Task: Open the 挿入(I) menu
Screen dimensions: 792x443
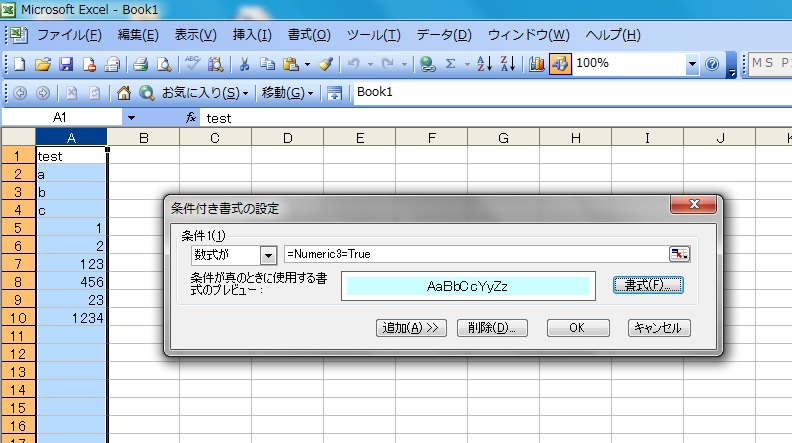Action: [x=252, y=35]
